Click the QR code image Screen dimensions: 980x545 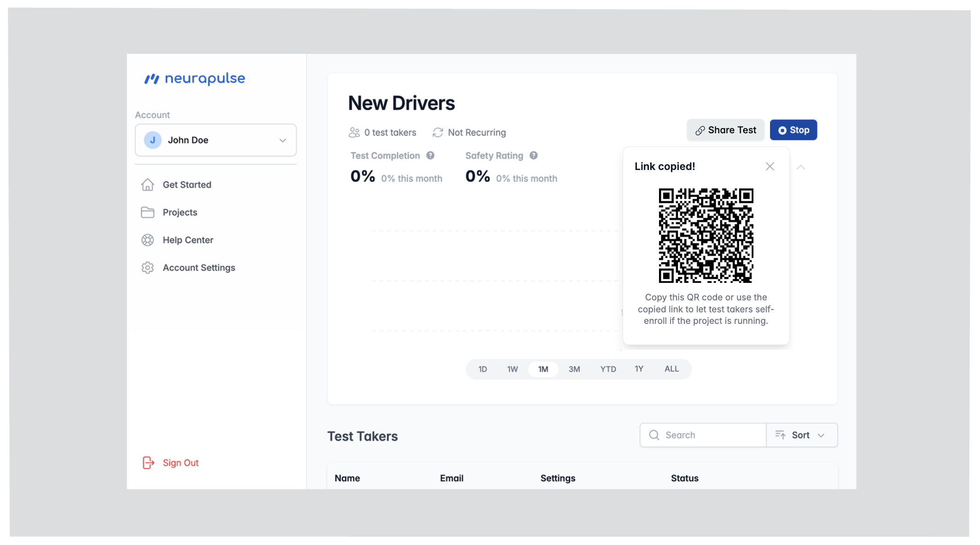(x=706, y=235)
